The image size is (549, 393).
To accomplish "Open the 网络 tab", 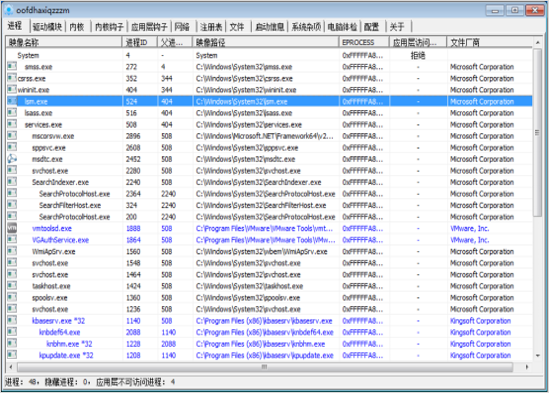I will click(182, 27).
